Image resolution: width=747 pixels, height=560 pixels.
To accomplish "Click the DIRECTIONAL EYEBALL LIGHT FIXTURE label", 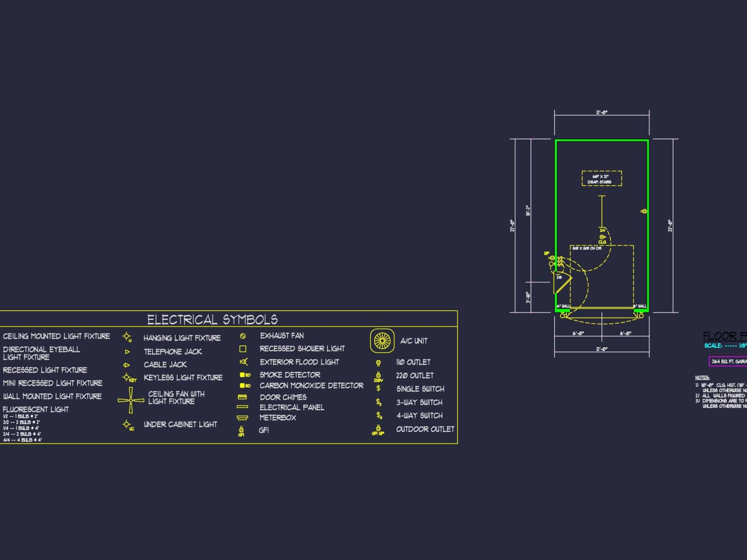I will [41, 353].
